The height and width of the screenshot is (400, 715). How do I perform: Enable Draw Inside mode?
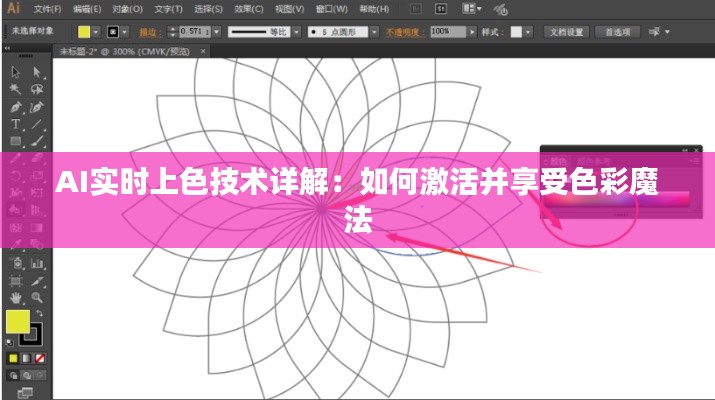(40, 375)
